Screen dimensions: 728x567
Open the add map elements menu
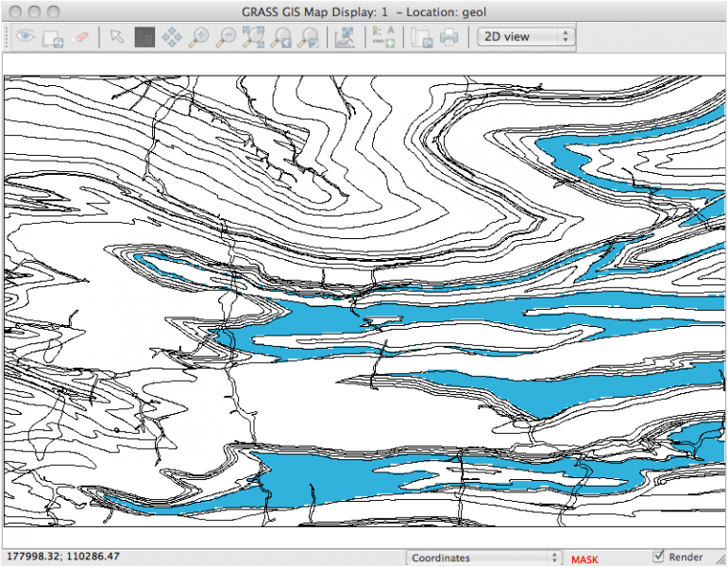coord(382,38)
